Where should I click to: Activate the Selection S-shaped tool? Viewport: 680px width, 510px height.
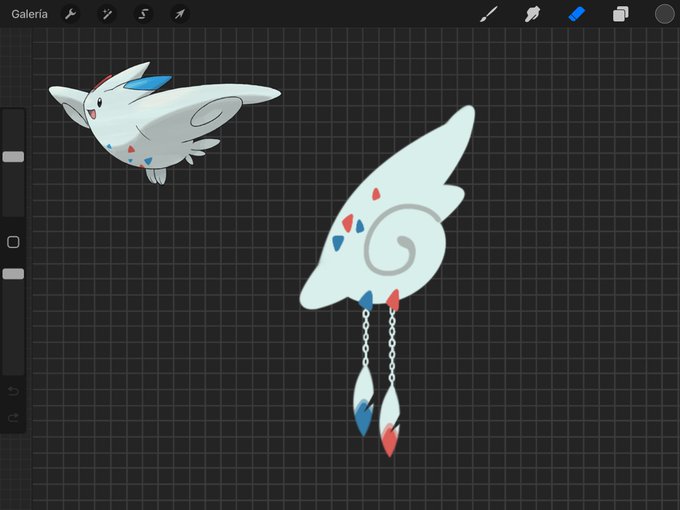click(x=143, y=14)
